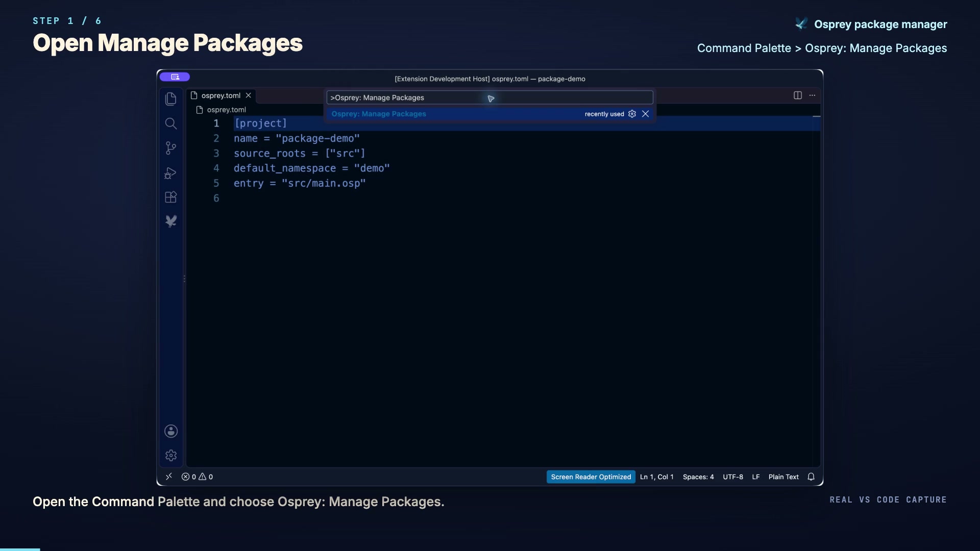This screenshot has height=551, width=980.
Task: Open the Run and Debug icon
Action: click(x=170, y=173)
